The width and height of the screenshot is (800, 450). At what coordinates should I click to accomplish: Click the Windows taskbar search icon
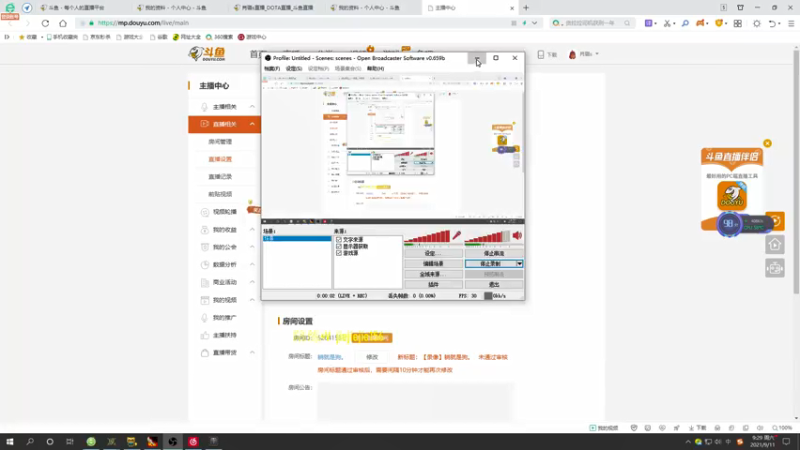point(30,441)
